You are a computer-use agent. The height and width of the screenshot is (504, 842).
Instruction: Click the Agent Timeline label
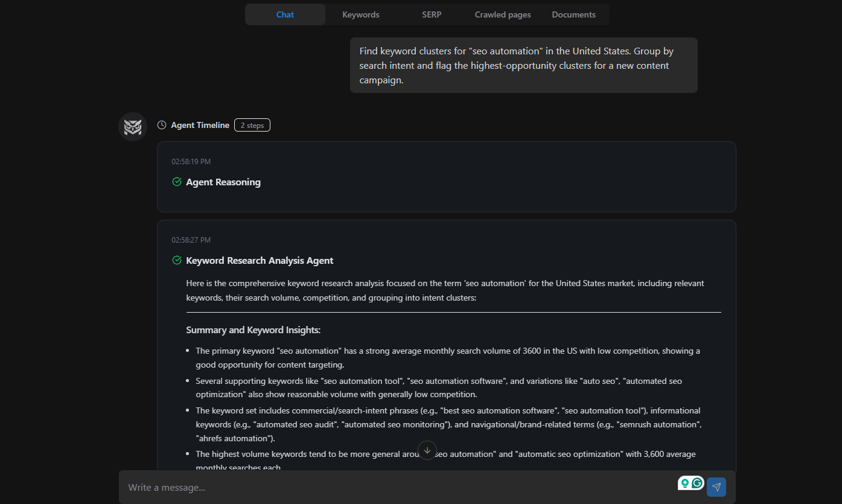tap(200, 125)
